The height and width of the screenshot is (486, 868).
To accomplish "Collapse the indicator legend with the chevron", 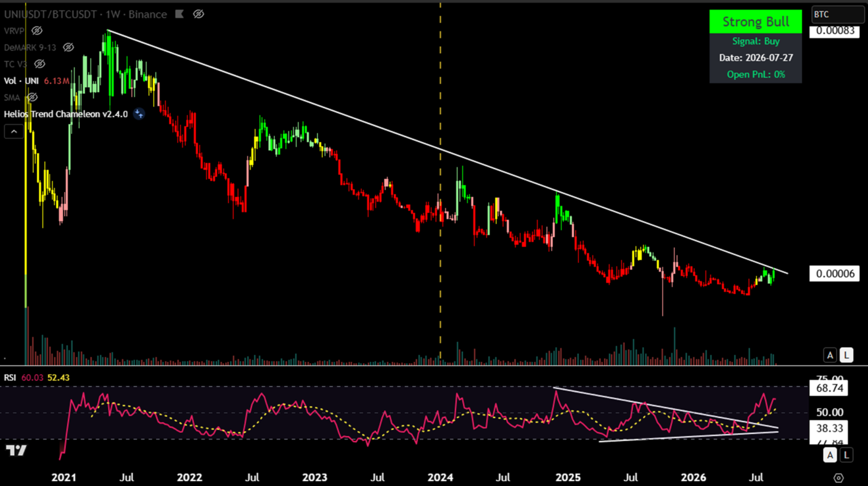I will pyautogui.click(x=14, y=131).
